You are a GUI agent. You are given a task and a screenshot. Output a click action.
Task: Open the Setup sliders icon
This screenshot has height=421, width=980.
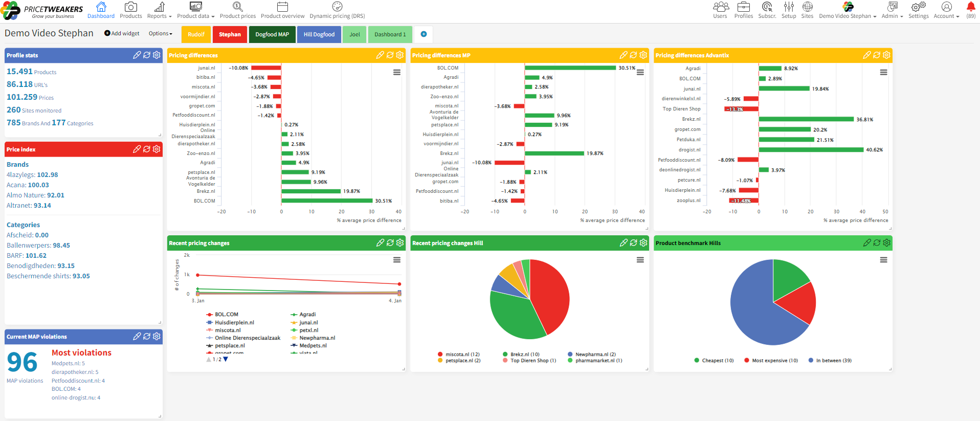(x=789, y=7)
